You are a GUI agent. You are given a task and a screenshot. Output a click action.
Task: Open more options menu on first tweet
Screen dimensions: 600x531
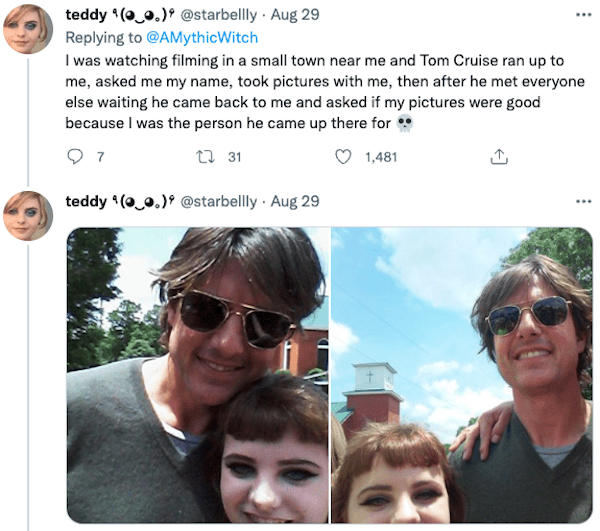coord(583,15)
